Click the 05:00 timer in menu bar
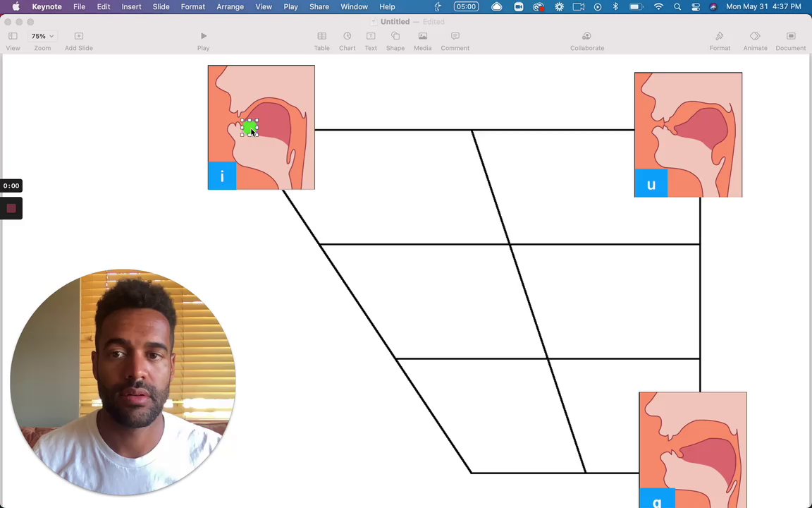 click(x=466, y=7)
